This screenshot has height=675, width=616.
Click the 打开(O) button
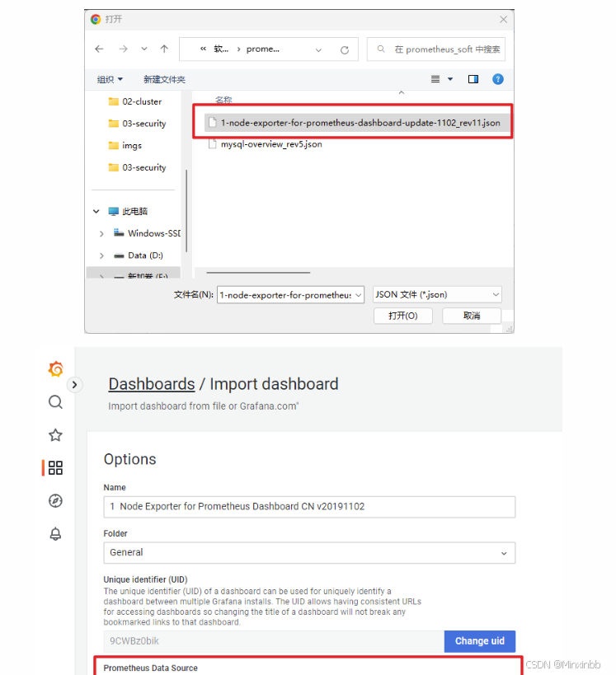[x=402, y=316]
